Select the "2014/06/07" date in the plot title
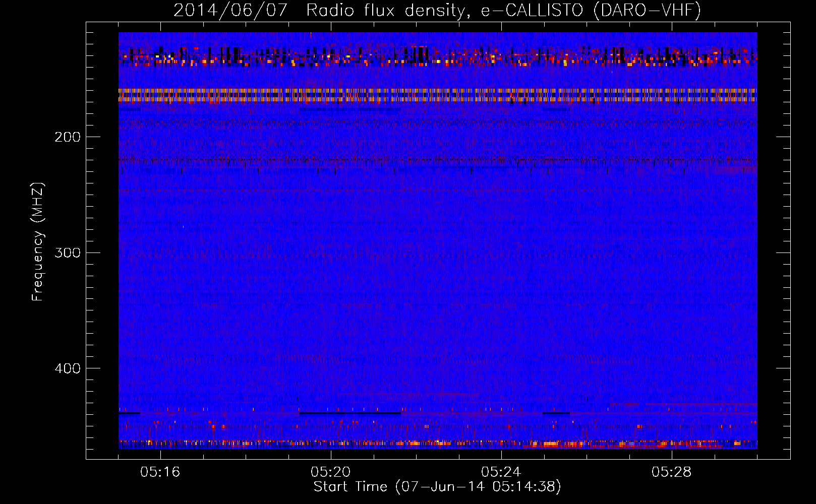Viewport: 816px width, 504px height. tap(230, 11)
